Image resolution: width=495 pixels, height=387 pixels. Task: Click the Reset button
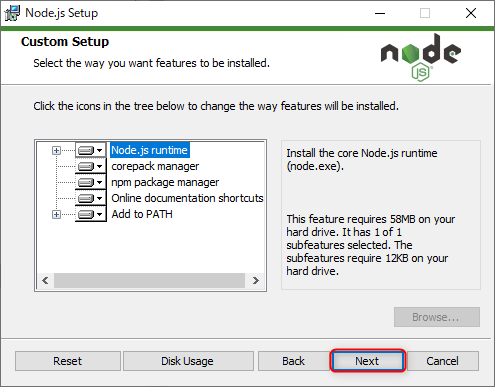coord(68,361)
